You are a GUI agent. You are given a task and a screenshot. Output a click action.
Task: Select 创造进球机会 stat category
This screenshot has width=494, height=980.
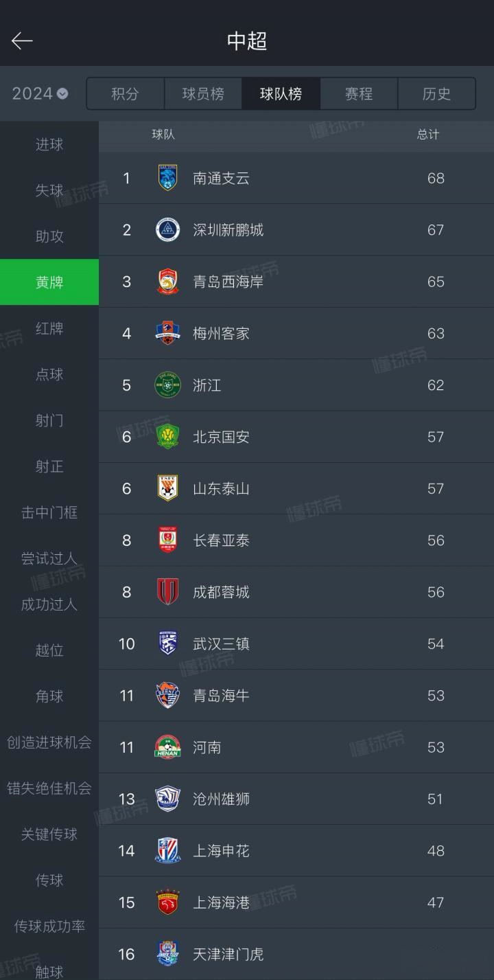pyautogui.click(x=49, y=742)
